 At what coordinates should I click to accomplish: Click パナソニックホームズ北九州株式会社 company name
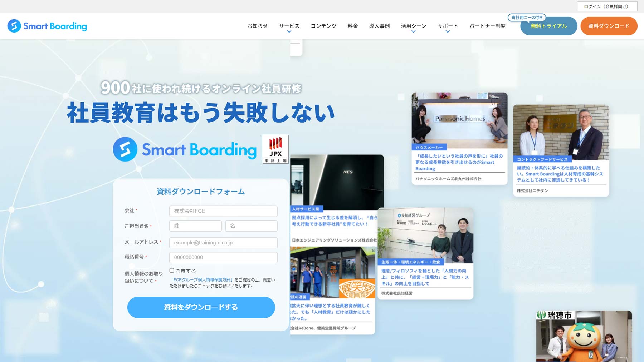448,179
